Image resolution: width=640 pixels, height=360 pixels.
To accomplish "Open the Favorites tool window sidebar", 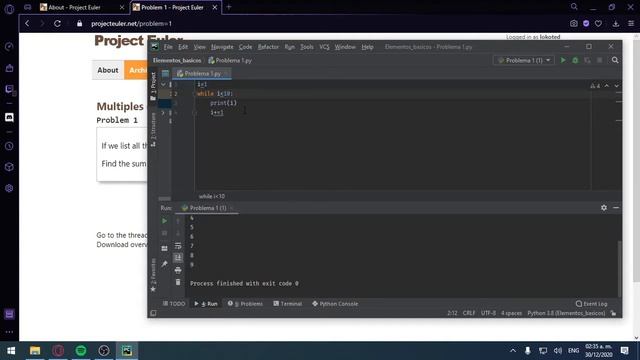I will coord(153,275).
